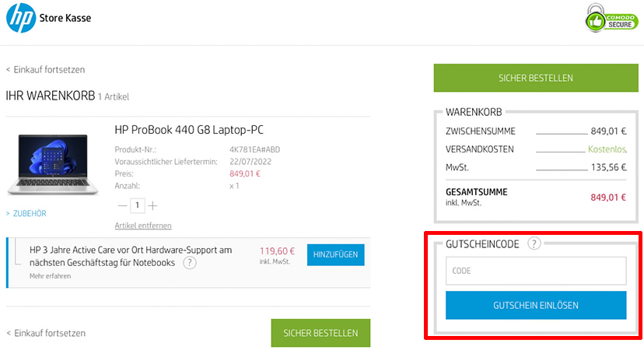Click the Ihr Warenkorb heading

51,96
